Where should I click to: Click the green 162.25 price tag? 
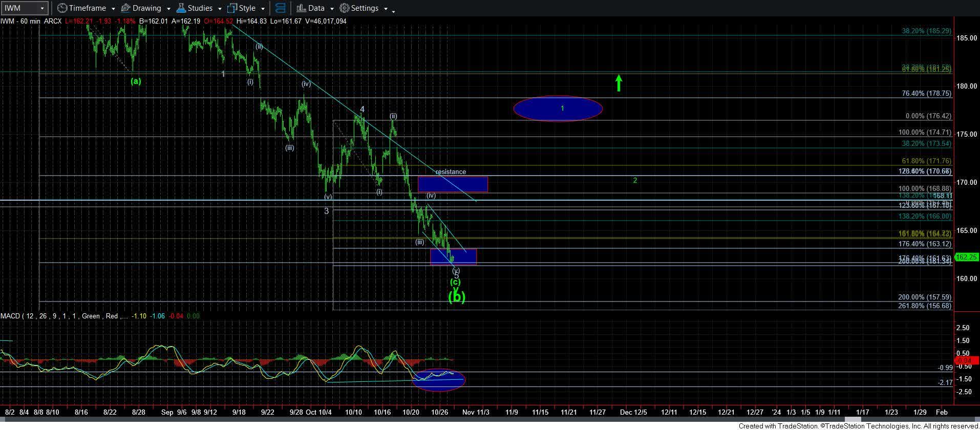pos(967,257)
